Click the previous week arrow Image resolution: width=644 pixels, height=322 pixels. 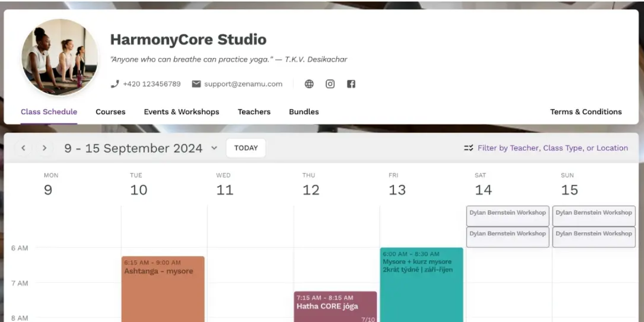[23, 148]
